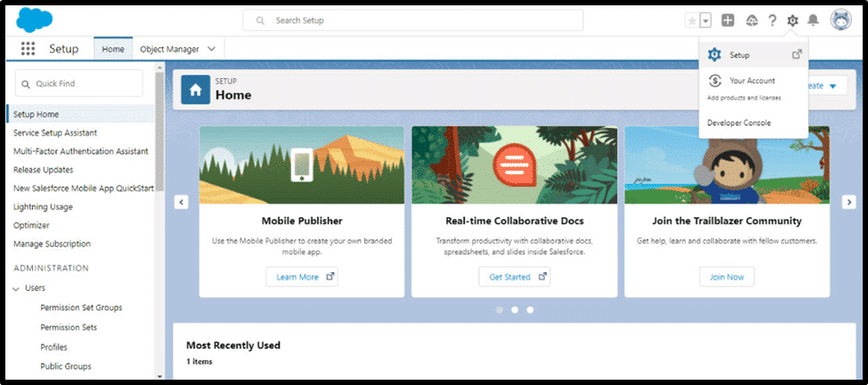868x385 pixels.
Task: Select Developer Console from gear menu
Action: (x=738, y=123)
